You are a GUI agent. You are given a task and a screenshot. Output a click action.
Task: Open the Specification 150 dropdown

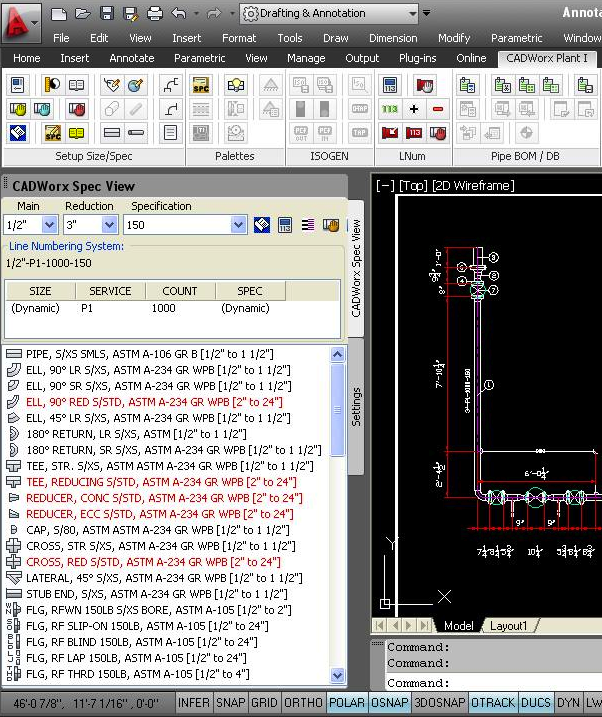coord(238,225)
